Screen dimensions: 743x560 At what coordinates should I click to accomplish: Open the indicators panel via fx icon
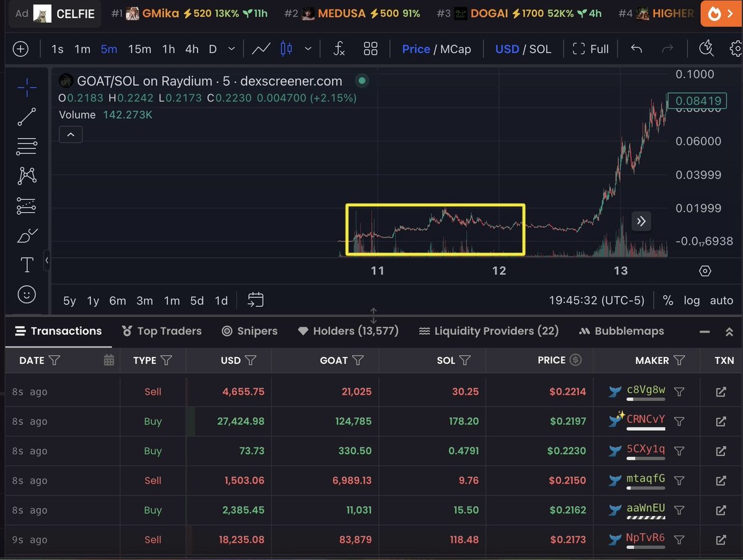coord(339,48)
